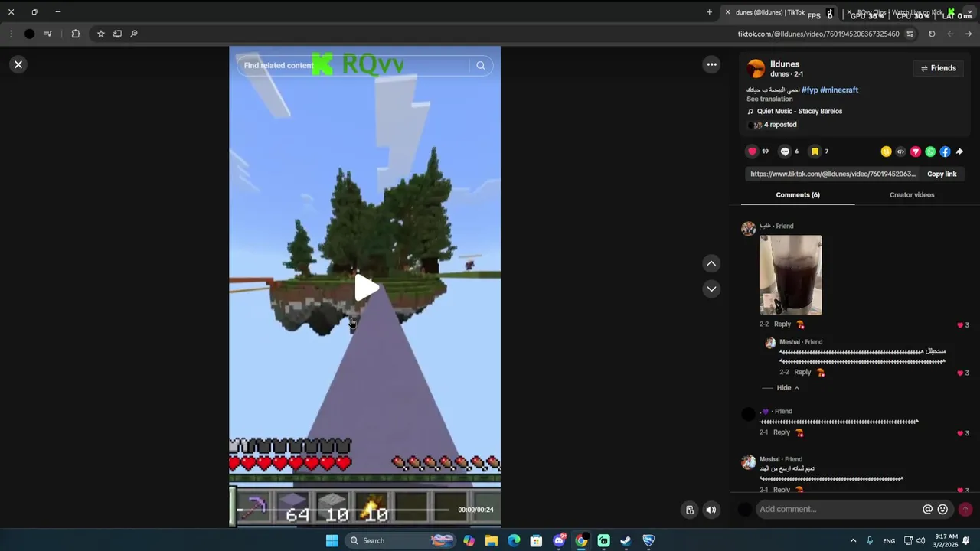This screenshot has width=980, height=551.
Task: Open the #minecraft hashtag
Action: coord(839,90)
